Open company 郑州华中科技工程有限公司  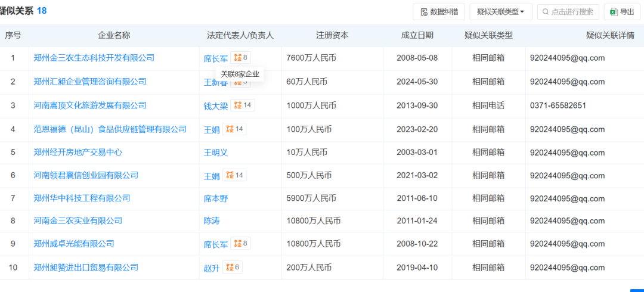pyautogui.click(x=82, y=198)
